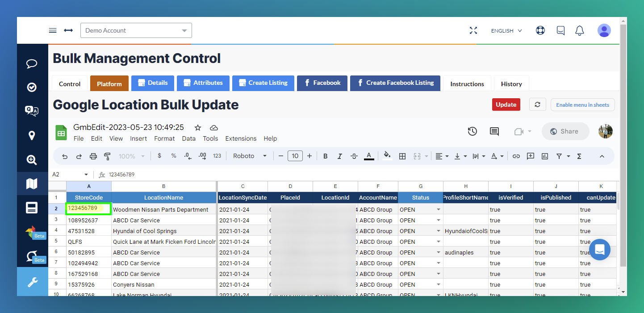644x313 pixels.
Task: Insert chart from toolbar
Action: (x=545, y=156)
